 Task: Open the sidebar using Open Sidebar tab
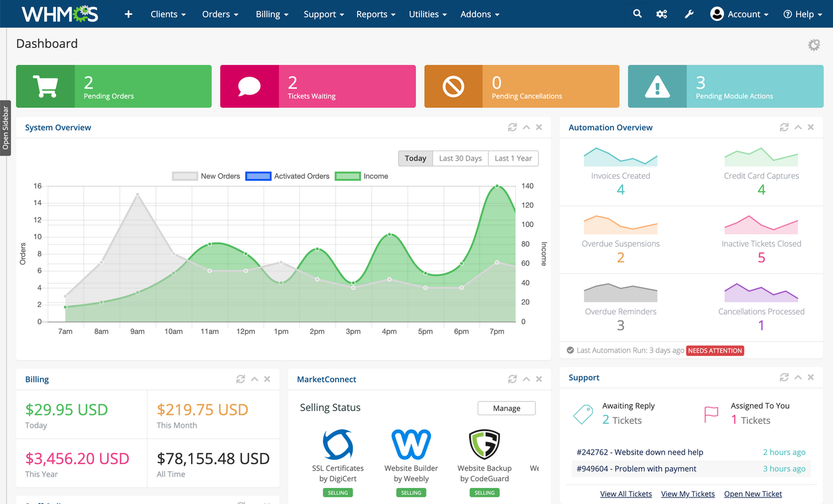(x=5, y=127)
